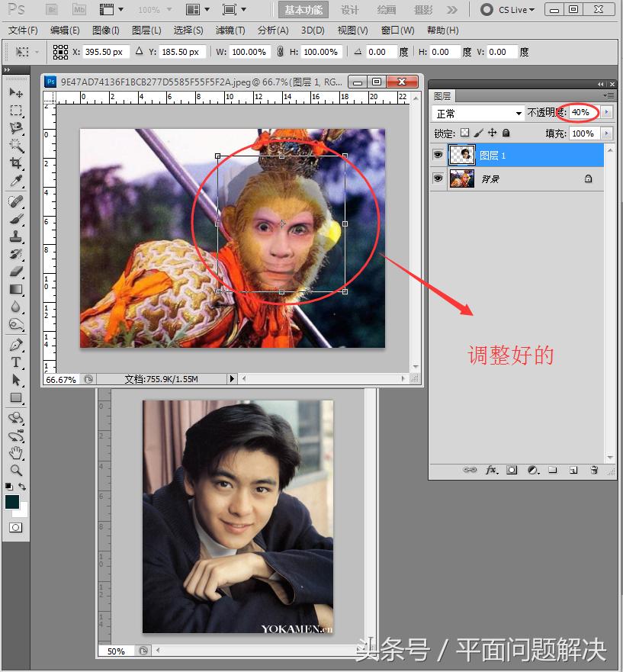Open the 正常 blend mode dropdown

478,113
